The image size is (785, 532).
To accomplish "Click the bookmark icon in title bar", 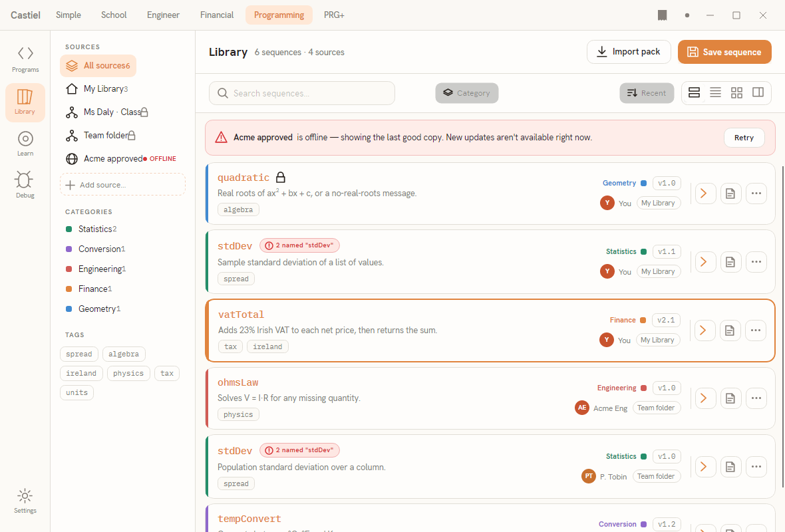I will click(x=662, y=15).
